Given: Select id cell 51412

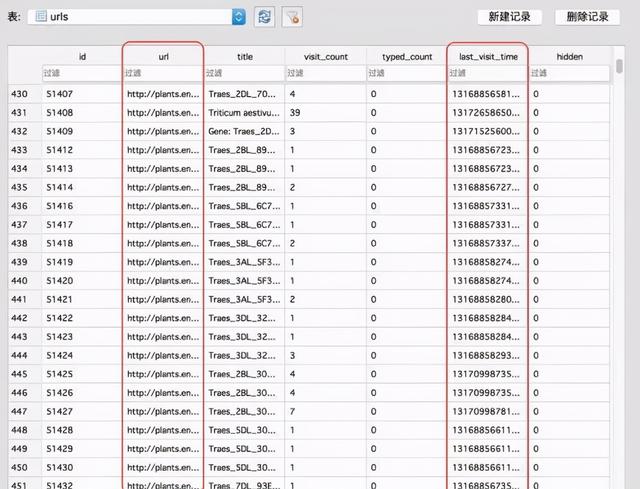Looking at the screenshot, I should coord(82,150).
